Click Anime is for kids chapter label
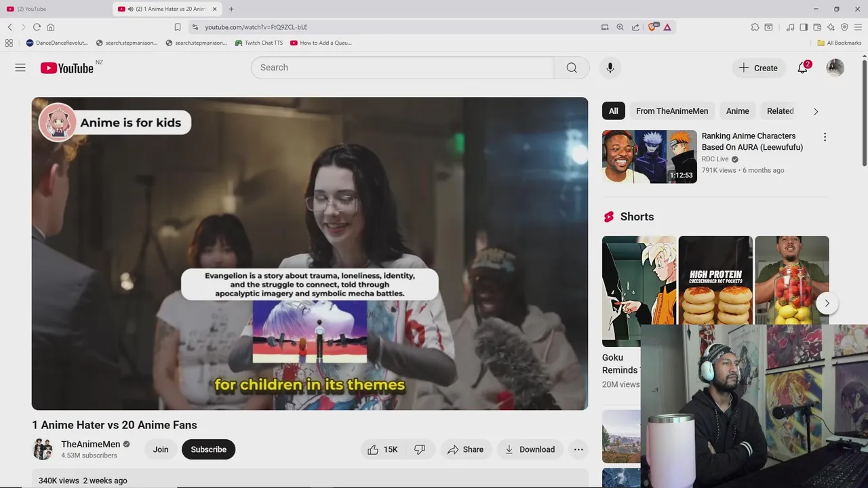Image resolution: width=868 pixels, height=488 pixels. (x=130, y=123)
